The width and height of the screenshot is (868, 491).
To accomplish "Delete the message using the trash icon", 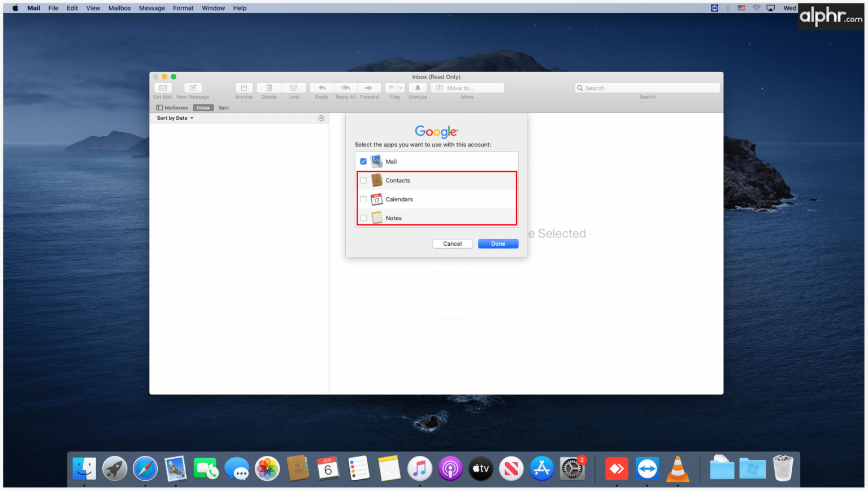I will click(268, 88).
